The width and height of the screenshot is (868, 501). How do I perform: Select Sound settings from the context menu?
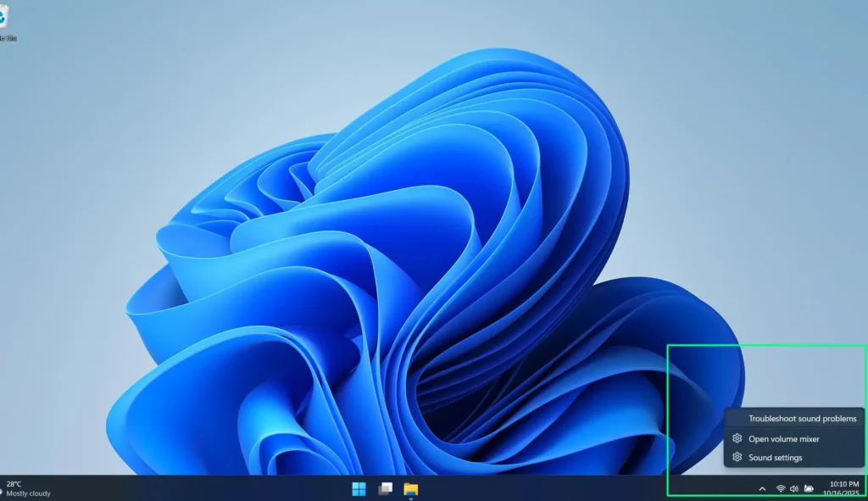point(774,458)
